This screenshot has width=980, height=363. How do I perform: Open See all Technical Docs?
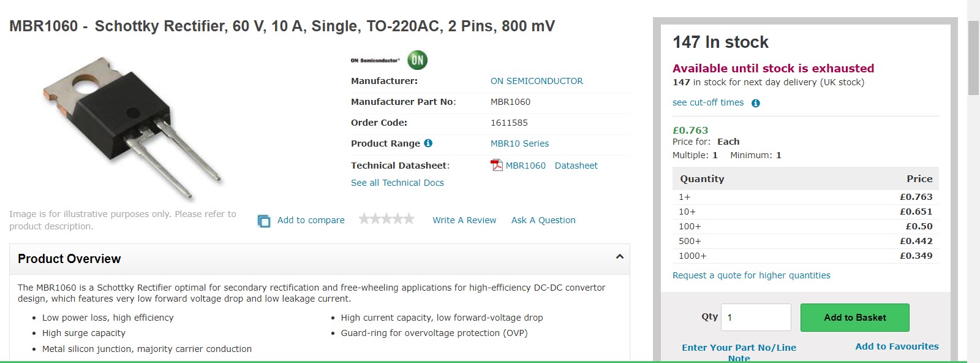(x=398, y=183)
